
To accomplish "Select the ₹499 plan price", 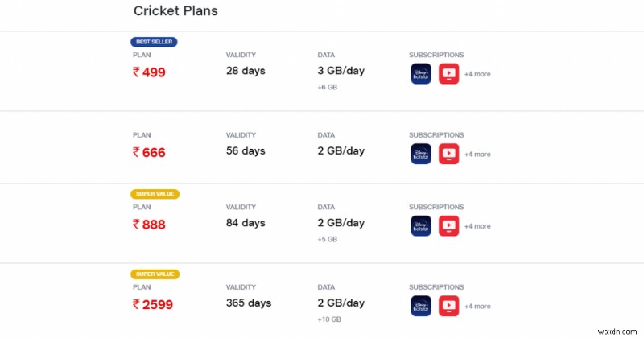I will point(149,72).
